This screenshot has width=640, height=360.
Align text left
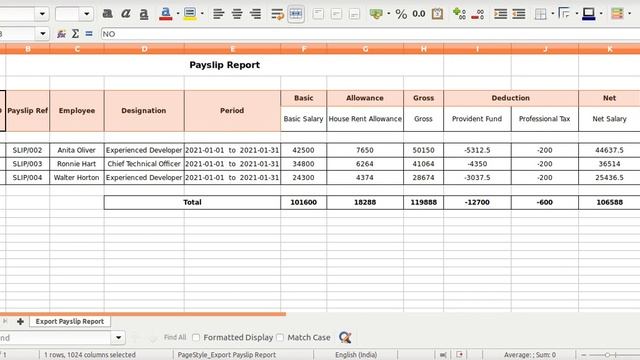[218, 14]
